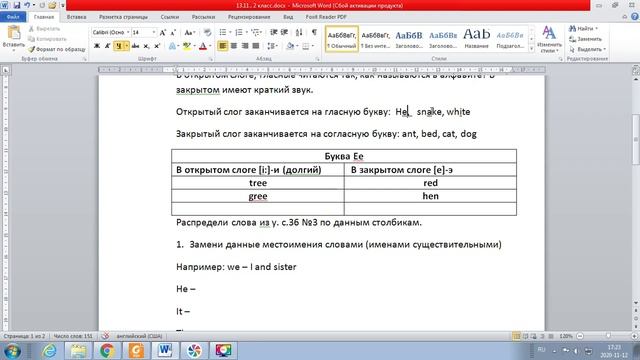Toggle Superscript formatting
This screenshot has height=360, width=640.
[157, 46]
